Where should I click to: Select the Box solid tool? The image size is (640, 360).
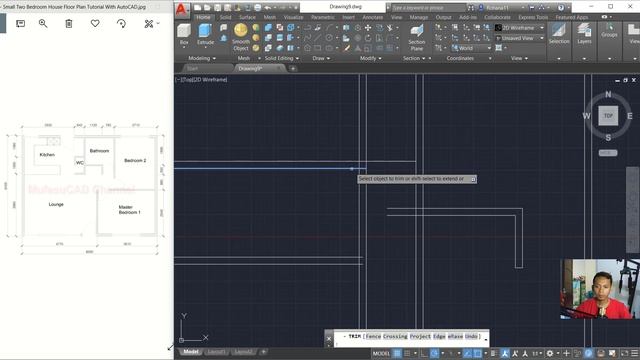[184, 34]
